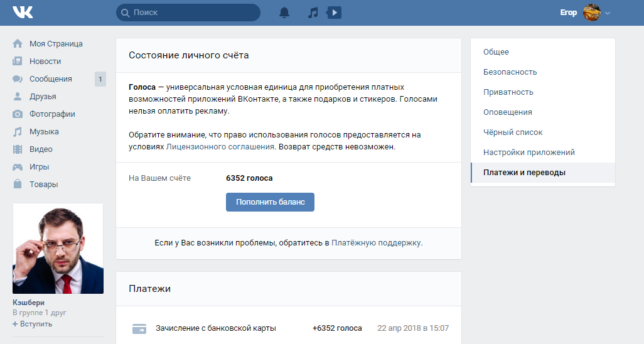The image size is (644, 344).
Task: Click the Зачисление с банковской карты entry
Action: coord(216,328)
